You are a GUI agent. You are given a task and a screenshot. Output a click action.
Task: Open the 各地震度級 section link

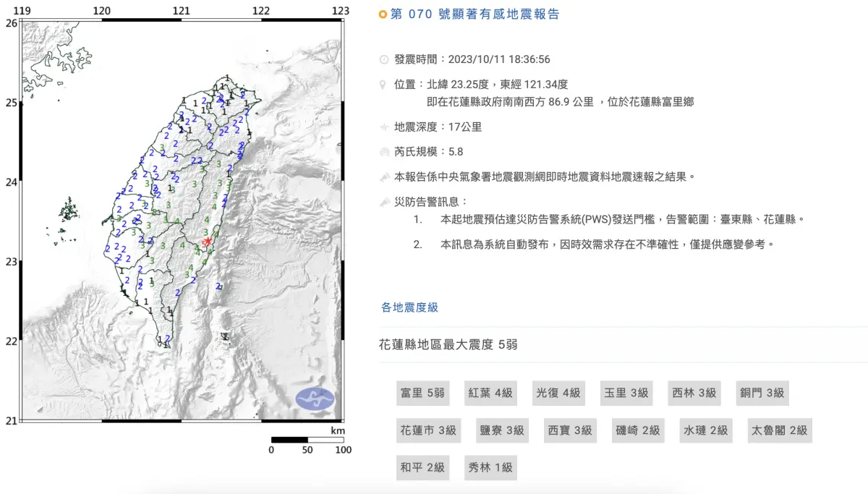(409, 307)
